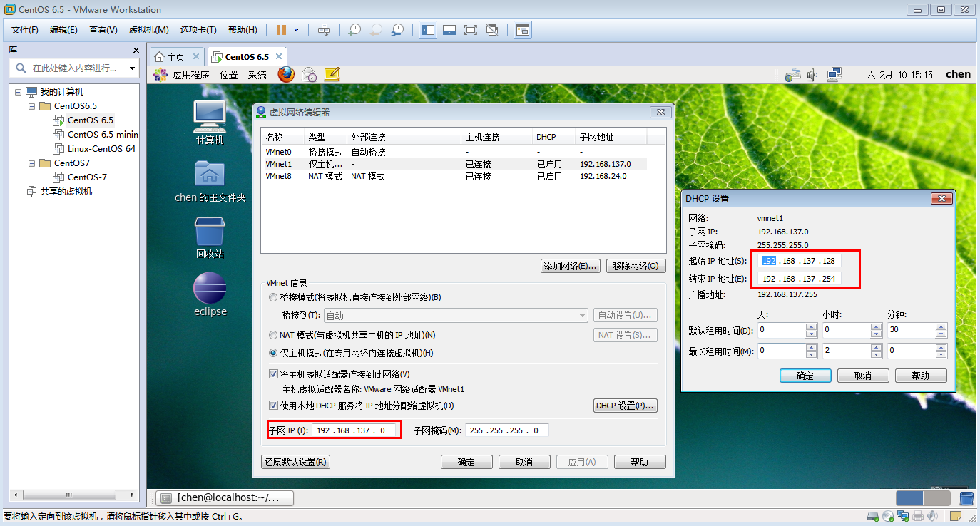The width and height of the screenshot is (980, 526).
Task: Select the 计算机 desktop icon
Action: tap(210, 122)
